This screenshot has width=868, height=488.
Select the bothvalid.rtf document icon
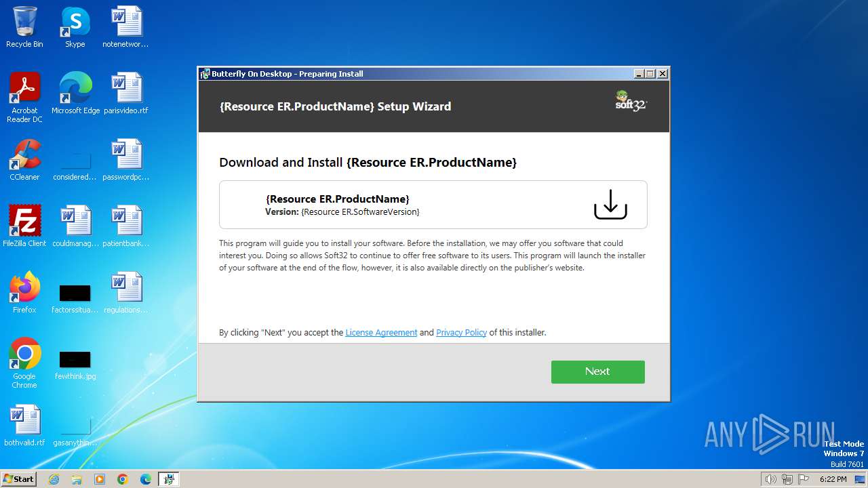click(24, 426)
